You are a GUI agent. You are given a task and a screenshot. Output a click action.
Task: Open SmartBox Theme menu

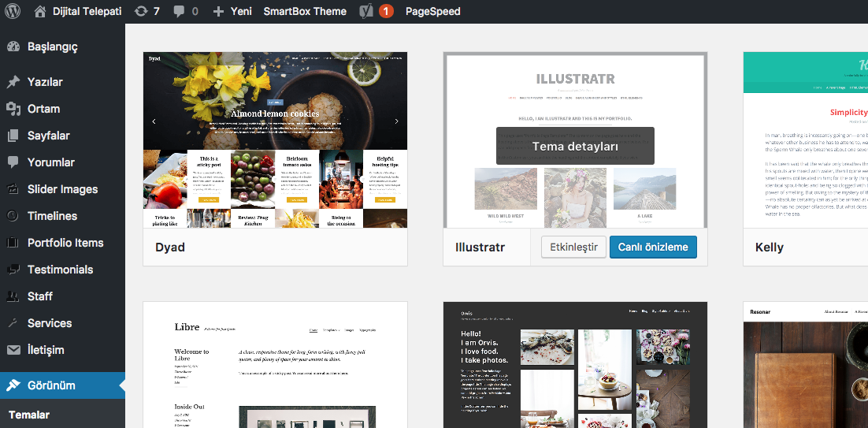point(305,11)
